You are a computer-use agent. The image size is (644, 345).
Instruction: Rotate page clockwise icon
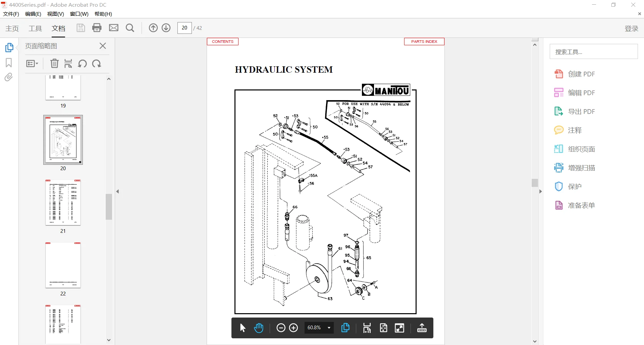click(x=97, y=63)
